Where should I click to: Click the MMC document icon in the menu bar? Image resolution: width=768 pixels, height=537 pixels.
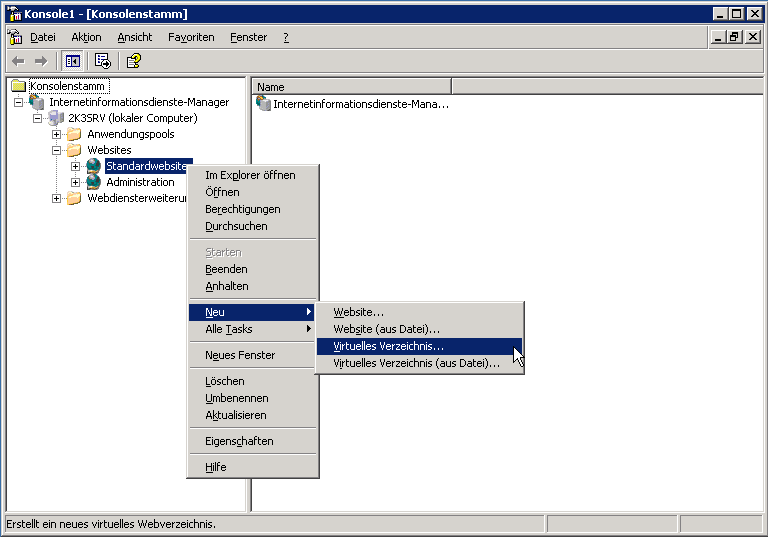15,37
